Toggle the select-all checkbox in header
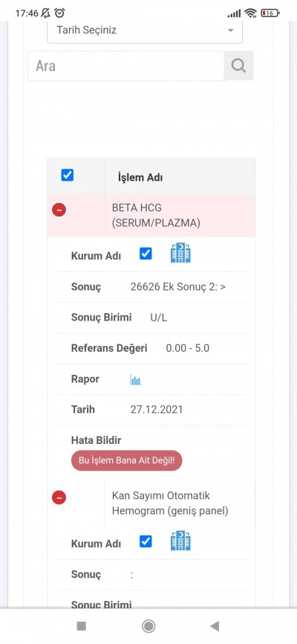Image resolution: width=297 pixels, height=644 pixels. tap(68, 176)
